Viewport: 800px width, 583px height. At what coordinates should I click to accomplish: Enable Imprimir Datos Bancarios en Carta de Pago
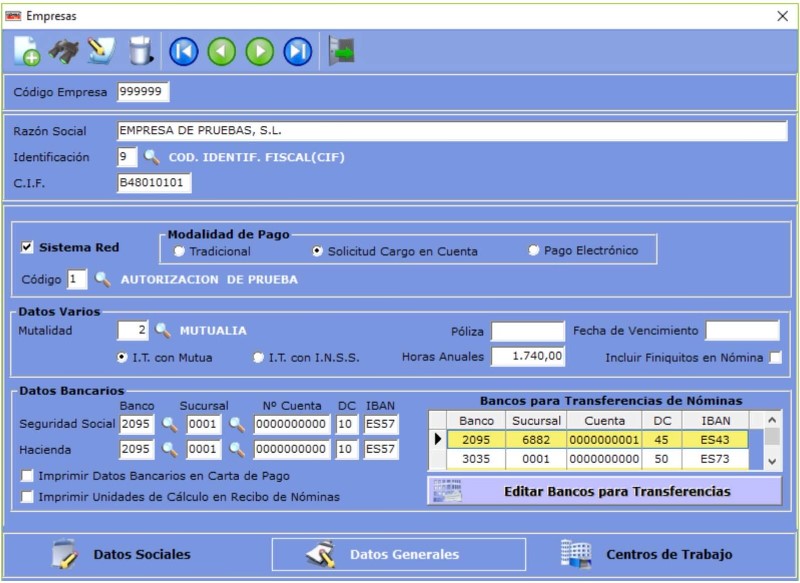(x=27, y=476)
